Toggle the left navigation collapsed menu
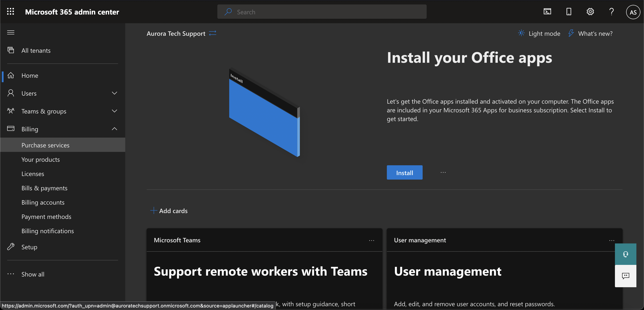 (x=11, y=32)
